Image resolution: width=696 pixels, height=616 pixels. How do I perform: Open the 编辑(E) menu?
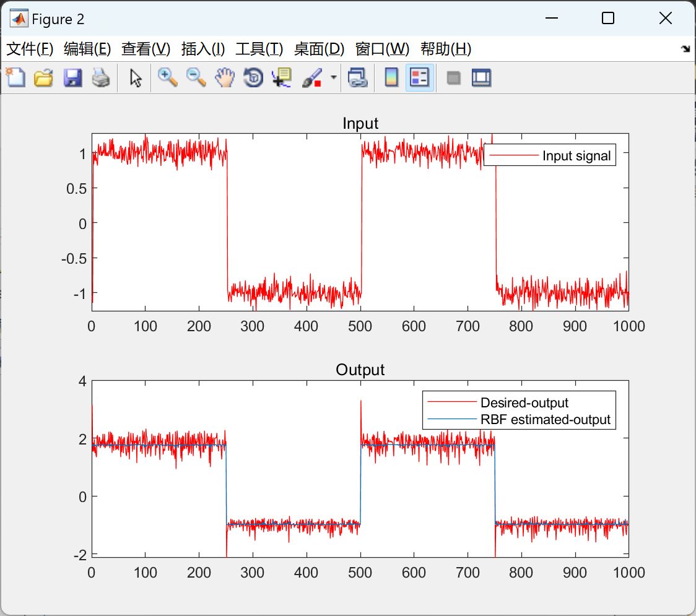tap(87, 49)
